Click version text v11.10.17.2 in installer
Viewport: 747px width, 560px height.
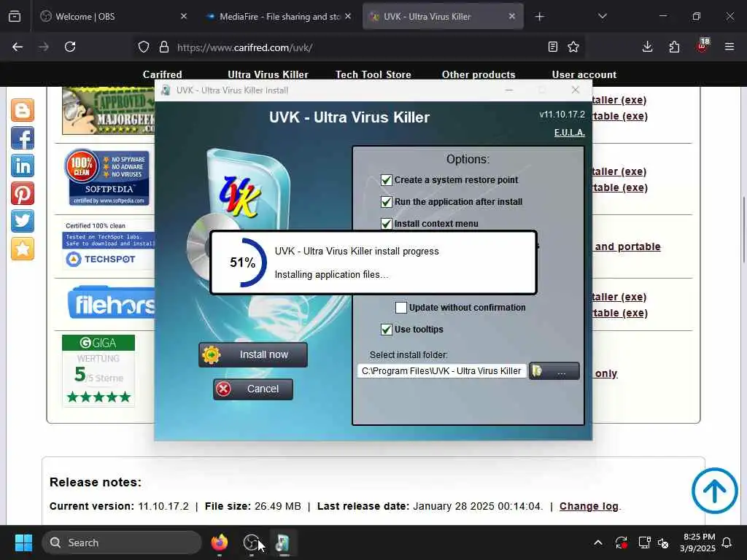click(x=562, y=114)
